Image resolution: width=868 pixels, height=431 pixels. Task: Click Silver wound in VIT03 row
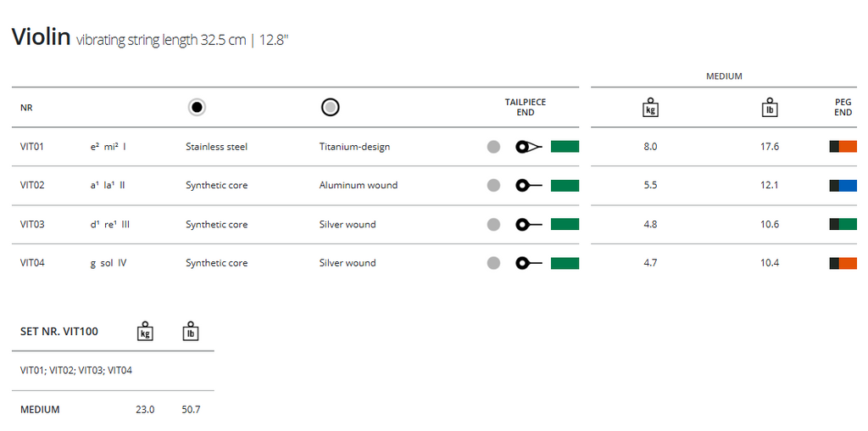coord(348,224)
